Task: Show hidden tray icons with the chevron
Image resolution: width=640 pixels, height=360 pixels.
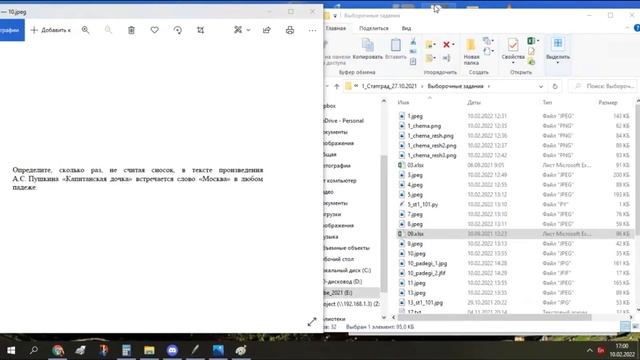Action: click(x=589, y=350)
